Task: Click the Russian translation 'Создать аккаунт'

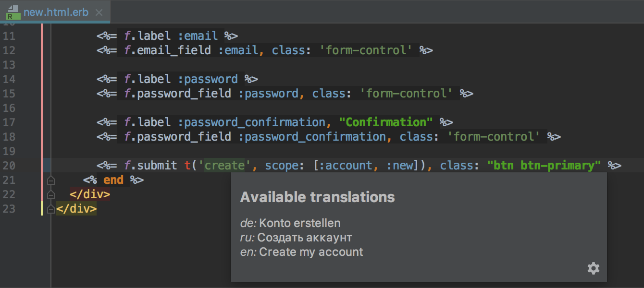Action: tap(305, 238)
